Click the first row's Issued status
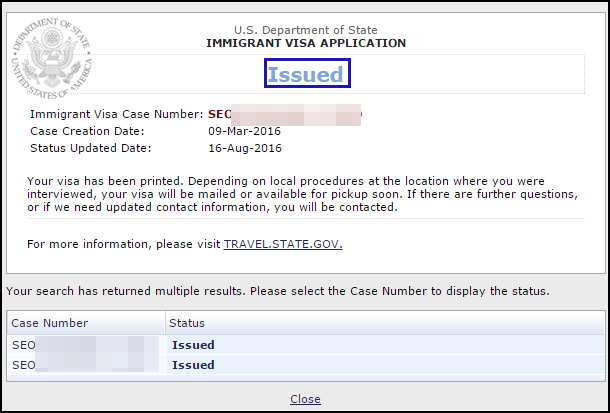 click(x=193, y=345)
